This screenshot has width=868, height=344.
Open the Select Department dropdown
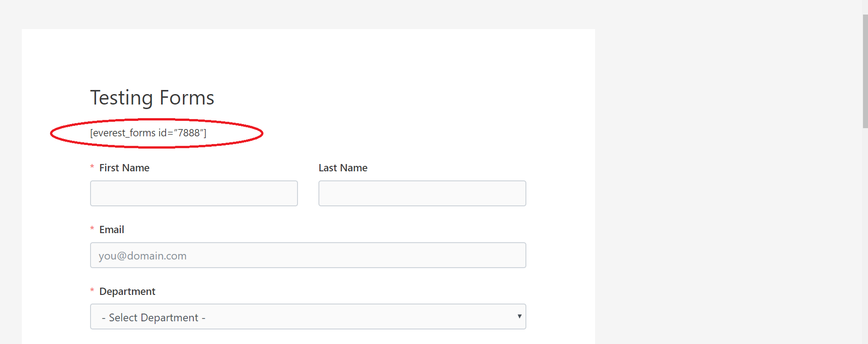(x=308, y=317)
